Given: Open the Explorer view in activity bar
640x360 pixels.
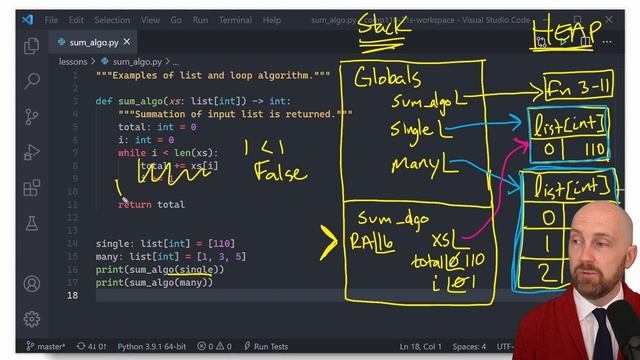Looking at the screenshot, I should (x=31, y=46).
